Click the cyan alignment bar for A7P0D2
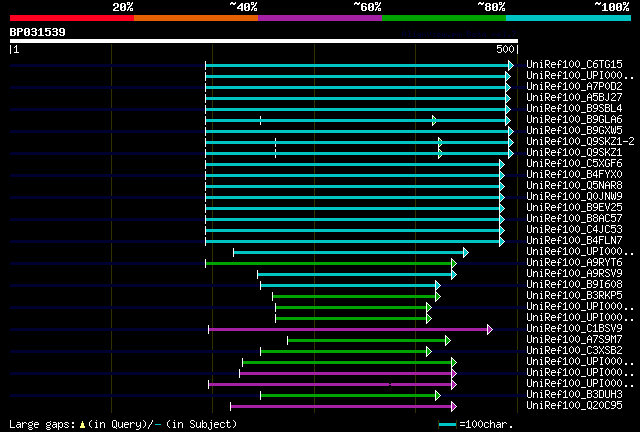Viewport: 640px width, 432px height. click(x=356, y=87)
